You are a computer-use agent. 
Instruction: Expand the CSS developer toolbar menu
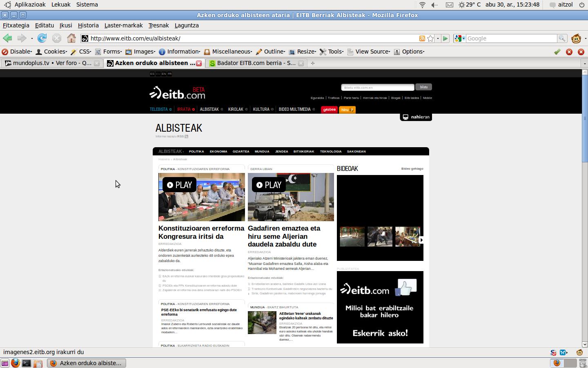81,52
